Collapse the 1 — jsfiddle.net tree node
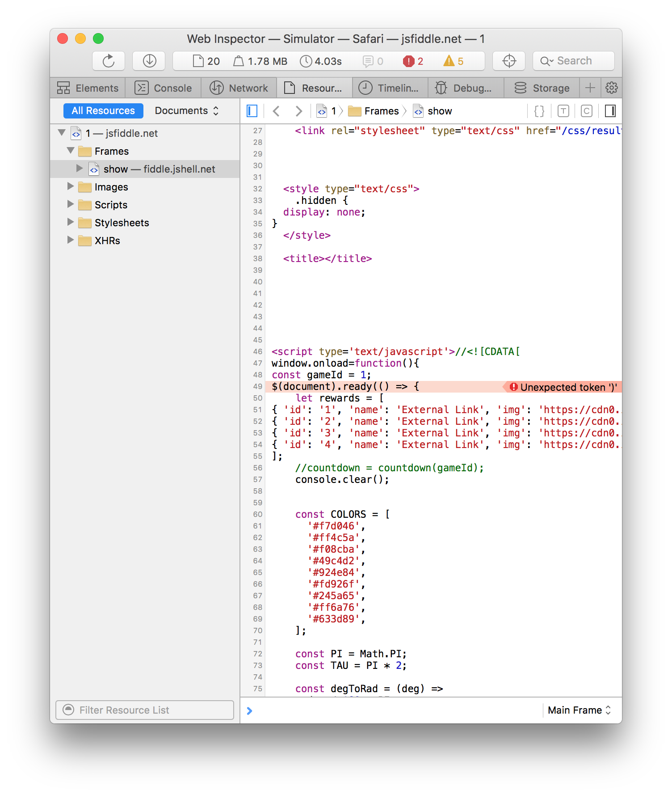Viewport: 672px width, 795px height. 62,133
